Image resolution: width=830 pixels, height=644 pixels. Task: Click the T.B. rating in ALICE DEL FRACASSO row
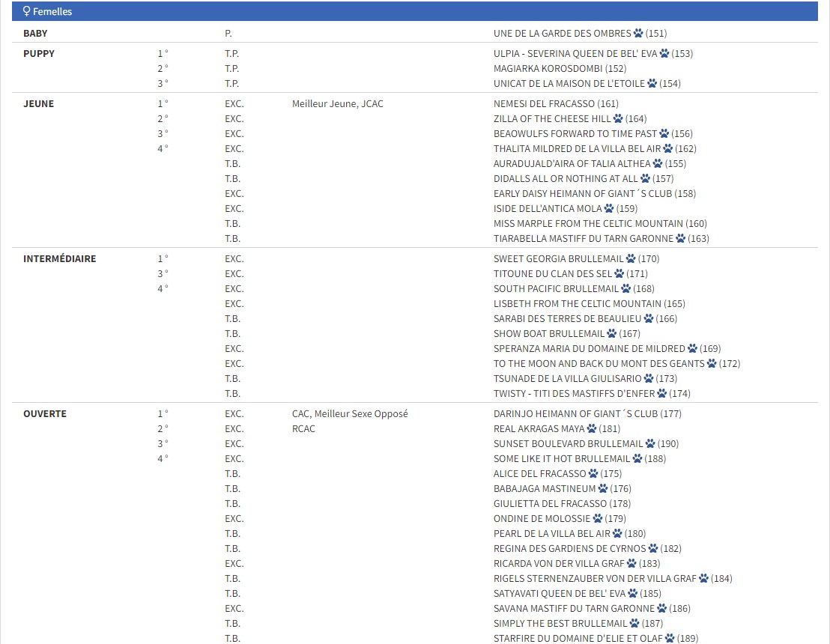click(x=232, y=473)
